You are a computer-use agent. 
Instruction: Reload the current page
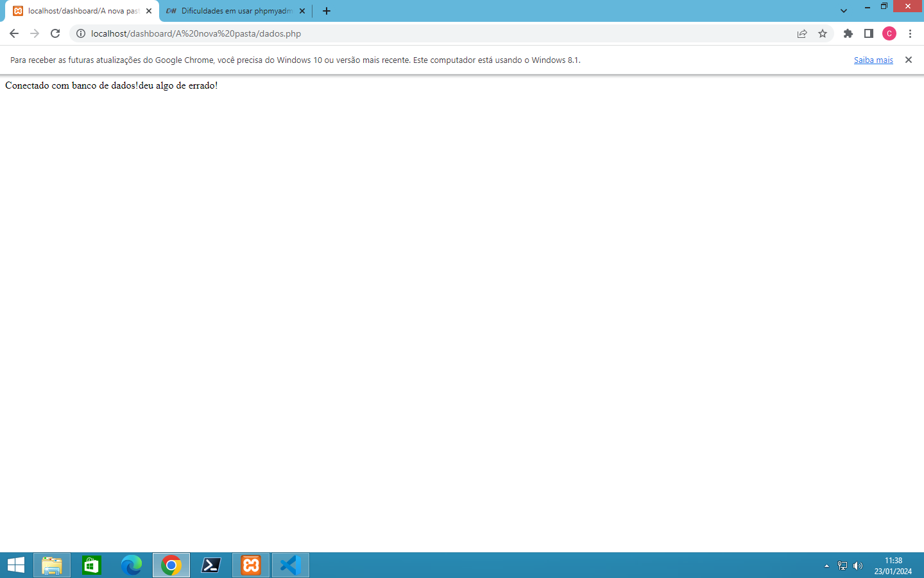tap(55, 33)
